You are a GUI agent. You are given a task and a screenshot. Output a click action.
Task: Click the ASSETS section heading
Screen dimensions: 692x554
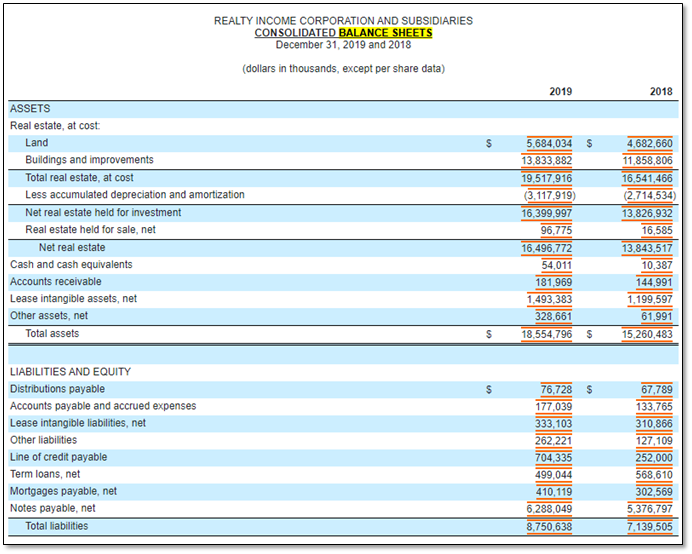point(30,109)
